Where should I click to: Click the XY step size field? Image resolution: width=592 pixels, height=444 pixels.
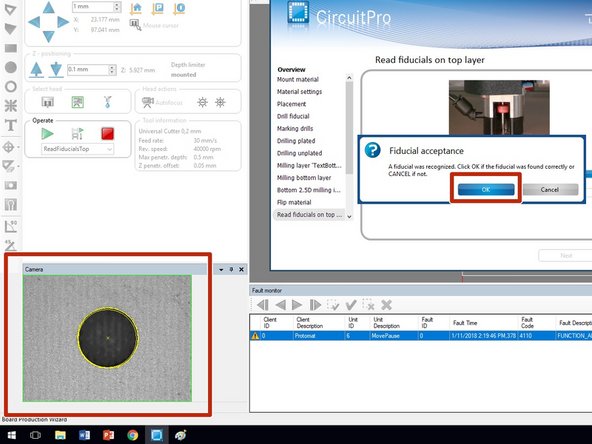click(x=92, y=7)
